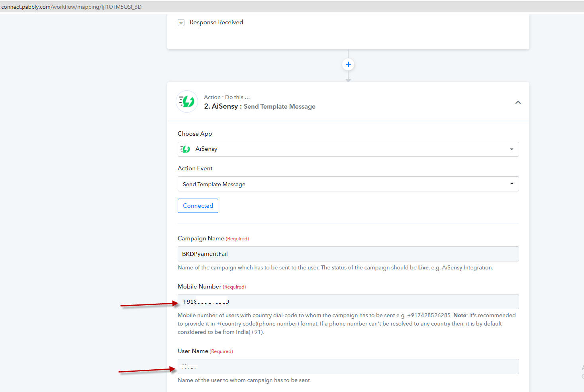Screen dimensions: 584x392
Task: Click the User Name input field
Action: [x=348, y=367]
